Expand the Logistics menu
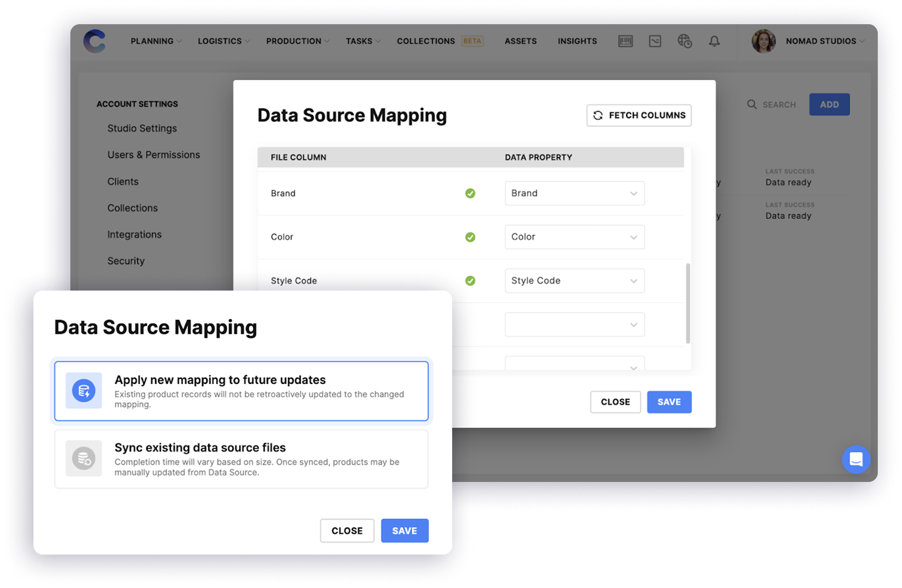902x588 pixels. [224, 41]
